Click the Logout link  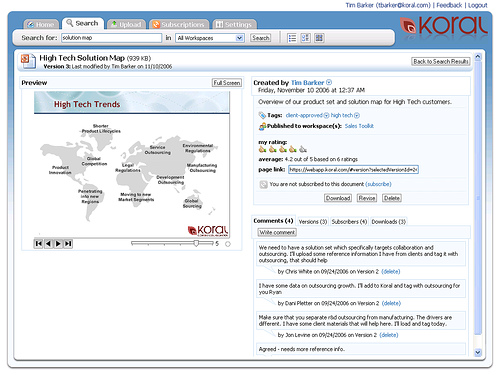click(x=478, y=5)
